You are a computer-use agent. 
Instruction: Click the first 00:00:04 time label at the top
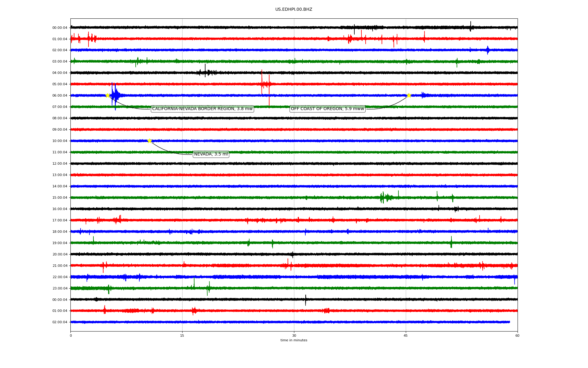(x=60, y=28)
